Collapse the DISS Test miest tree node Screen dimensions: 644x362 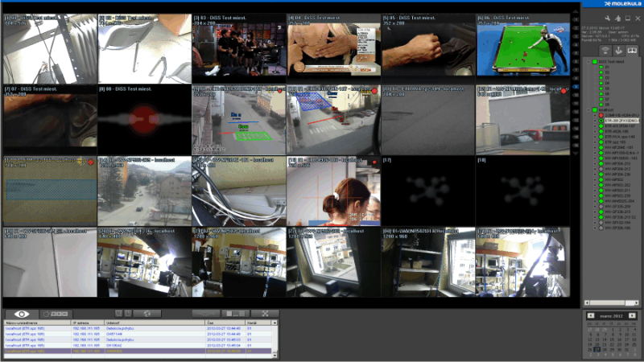588,62
